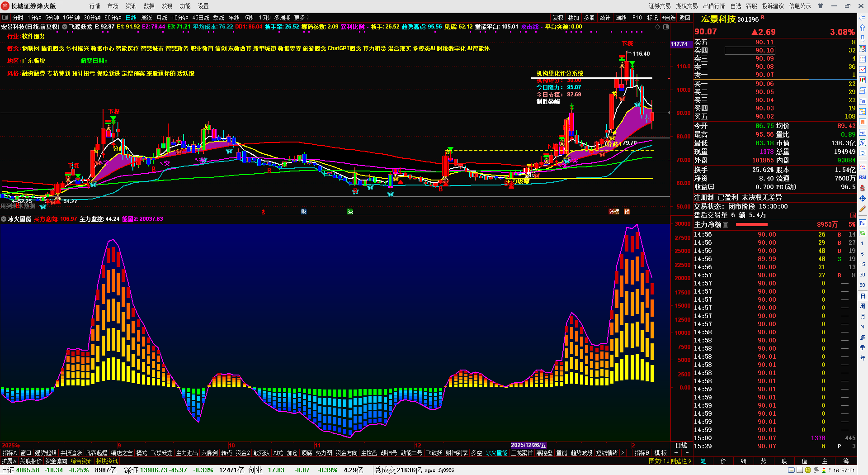868x475 pixels.
Task: Click the round icon beside 冰火量能 label
Action: [x=4, y=219]
